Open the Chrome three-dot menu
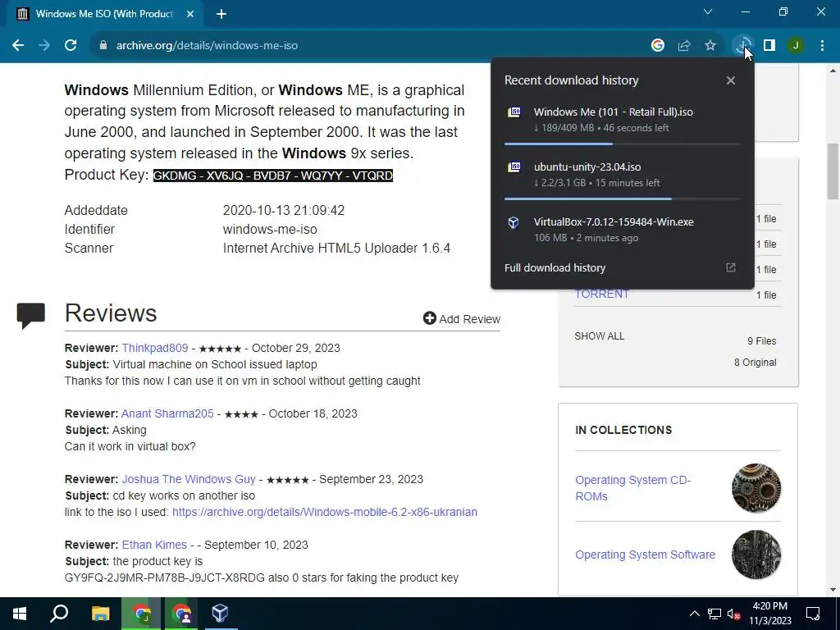 (x=822, y=46)
